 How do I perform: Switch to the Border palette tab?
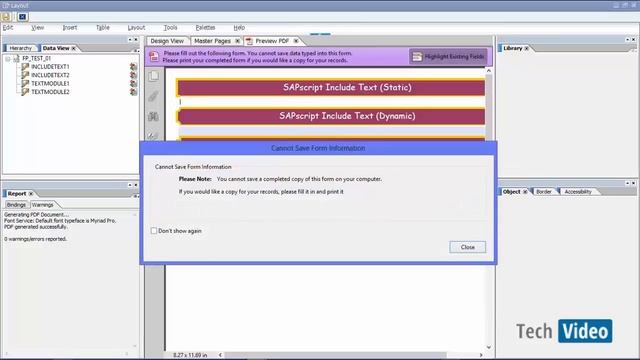pyautogui.click(x=544, y=191)
